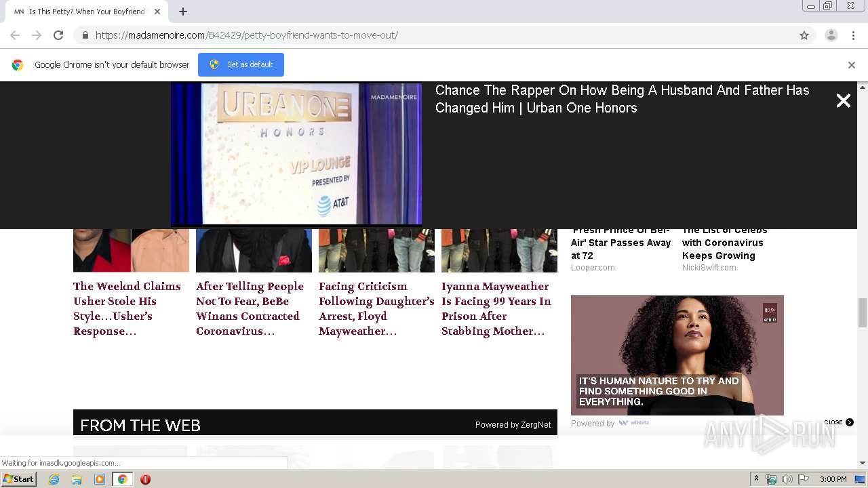The width and height of the screenshot is (868, 488).
Task: Open the volume speaker tray icon
Action: pos(787,479)
